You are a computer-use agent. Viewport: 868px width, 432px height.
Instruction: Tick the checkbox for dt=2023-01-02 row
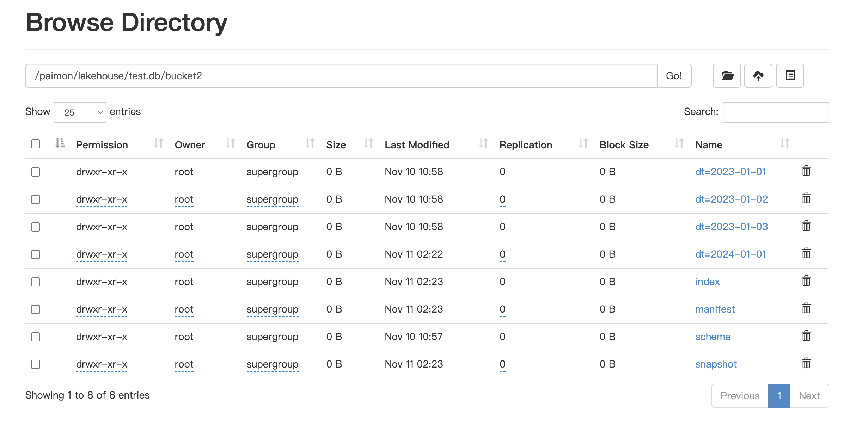[36, 199]
